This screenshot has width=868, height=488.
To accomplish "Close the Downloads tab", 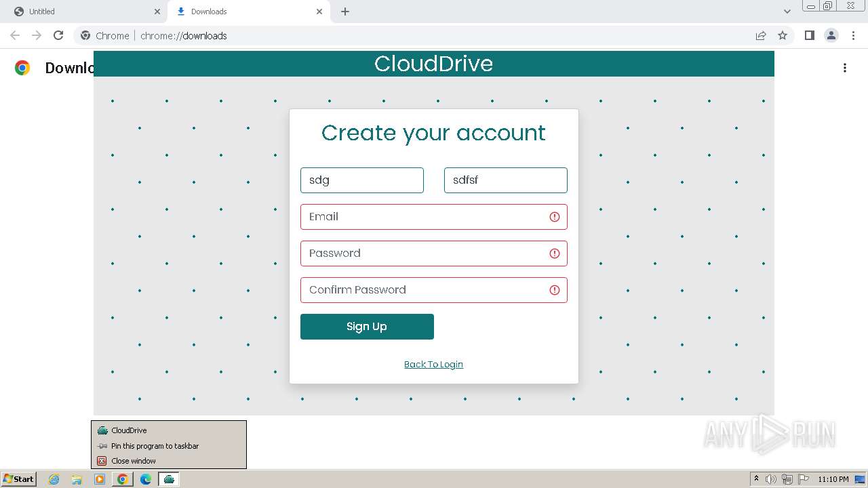I will click(319, 12).
